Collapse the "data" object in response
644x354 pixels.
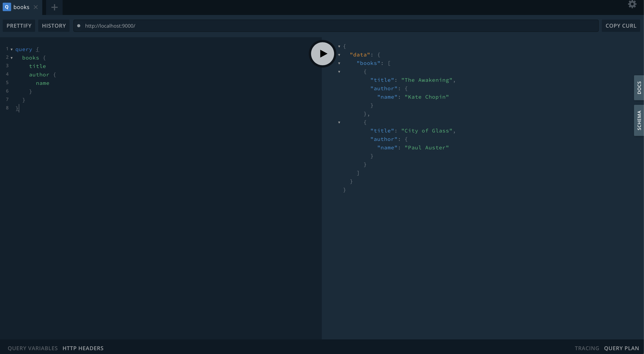pyautogui.click(x=339, y=55)
